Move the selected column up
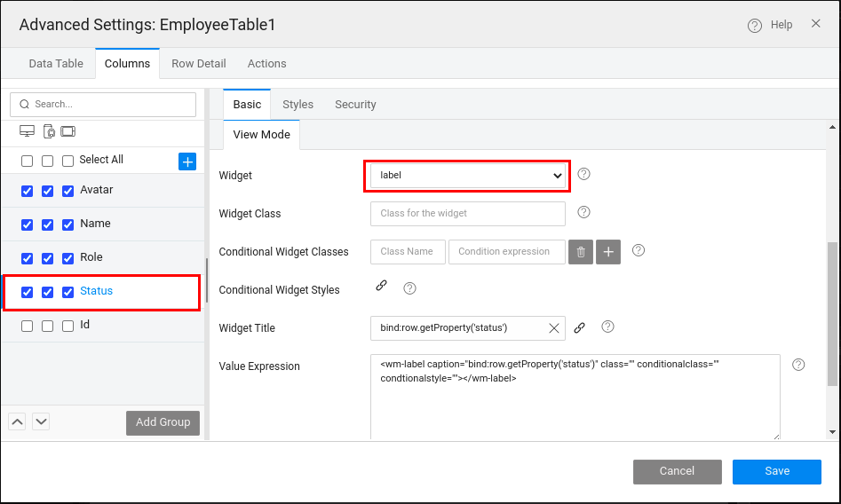Image resolution: width=841 pixels, height=504 pixels. pyautogui.click(x=17, y=421)
